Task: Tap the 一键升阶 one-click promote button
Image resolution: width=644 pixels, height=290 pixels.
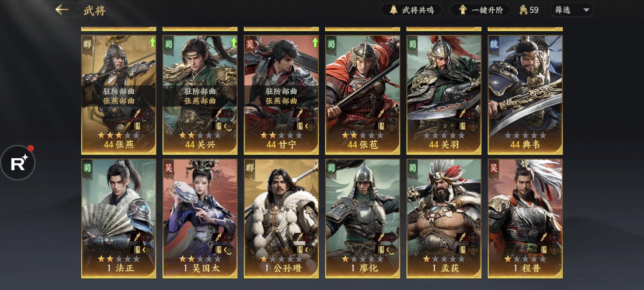Action: [x=480, y=10]
